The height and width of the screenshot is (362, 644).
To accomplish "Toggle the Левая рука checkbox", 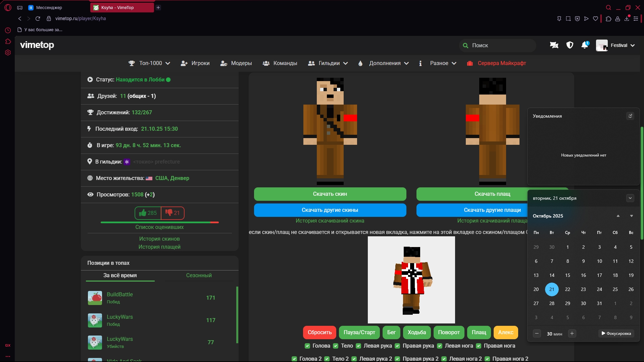I will [x=358, y=346].
